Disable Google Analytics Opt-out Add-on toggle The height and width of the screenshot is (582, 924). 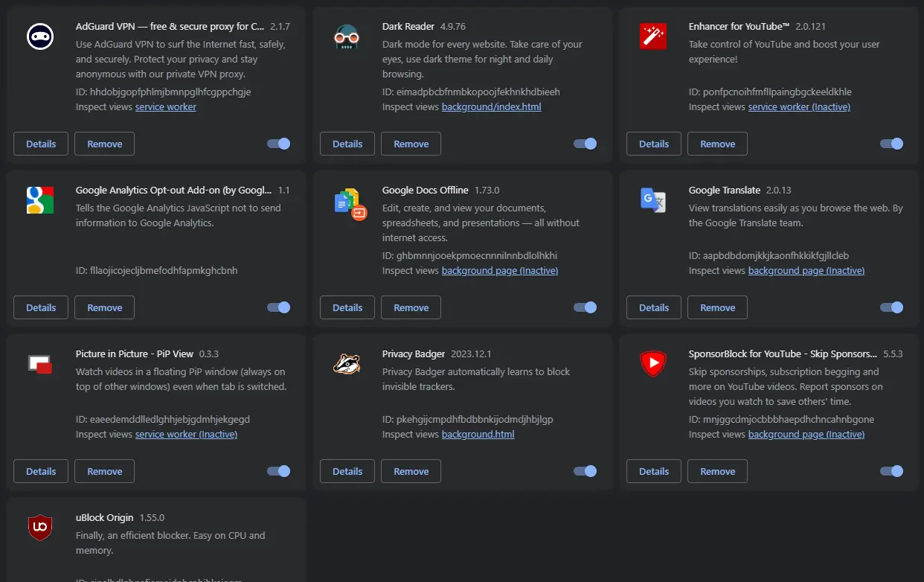coord(279,307)
